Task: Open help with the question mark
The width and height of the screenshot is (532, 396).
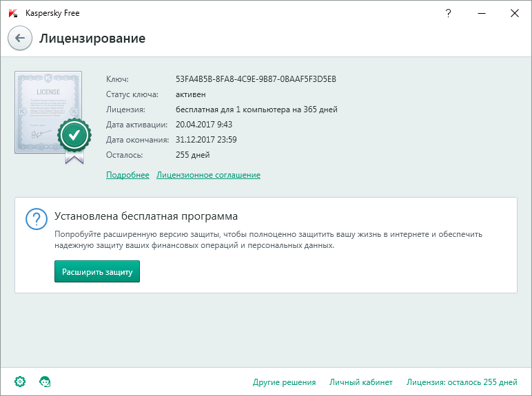Action: 448,13
